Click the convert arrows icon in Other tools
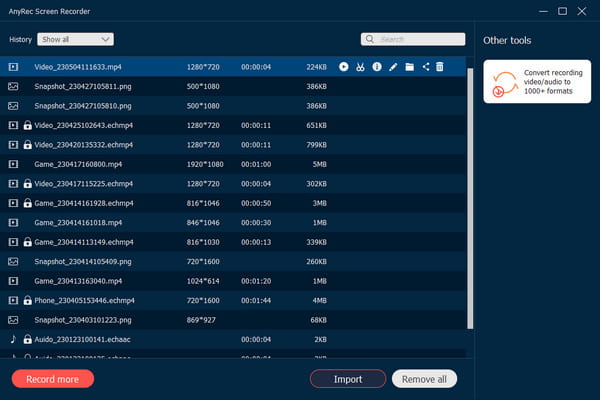The height and width of the screenshot is (400, 600). 504,84
